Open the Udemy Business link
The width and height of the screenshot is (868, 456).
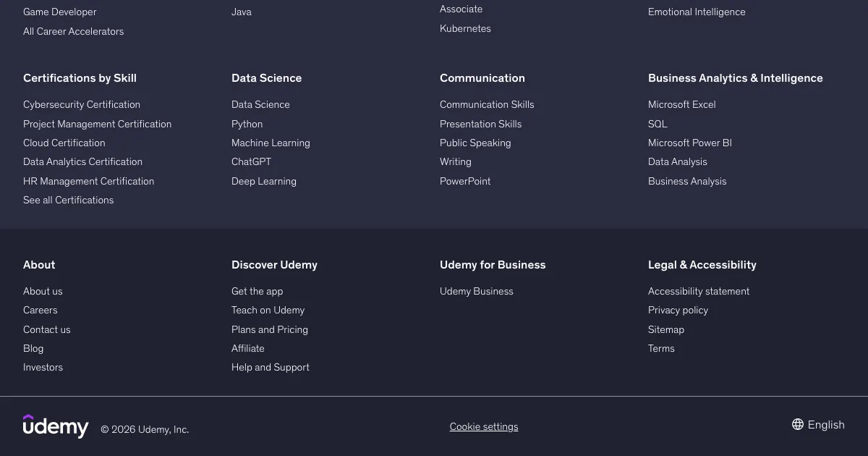476,292
